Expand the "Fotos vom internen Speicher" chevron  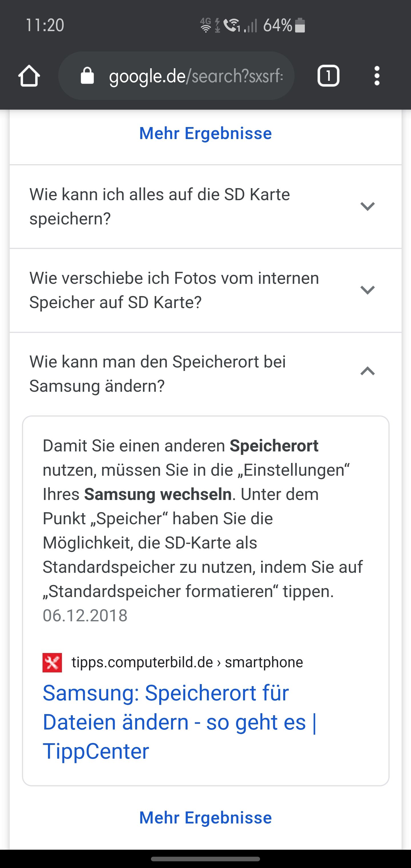pos(368,290)
